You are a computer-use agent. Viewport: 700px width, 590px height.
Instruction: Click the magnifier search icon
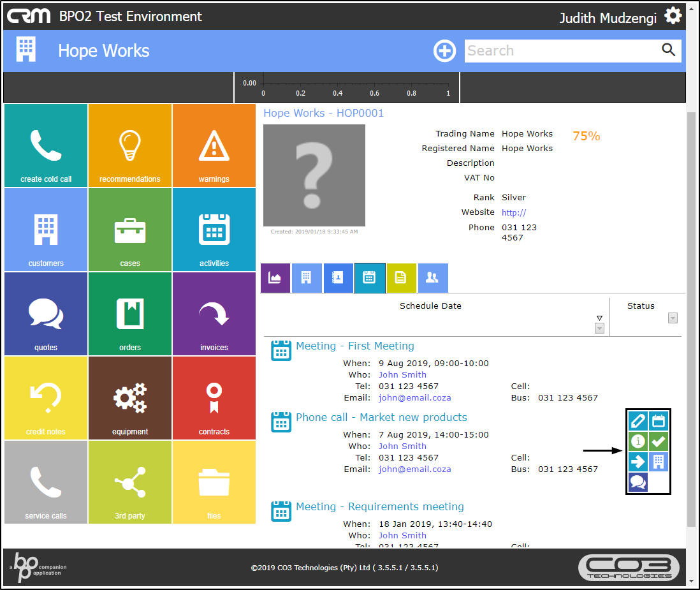668,50
